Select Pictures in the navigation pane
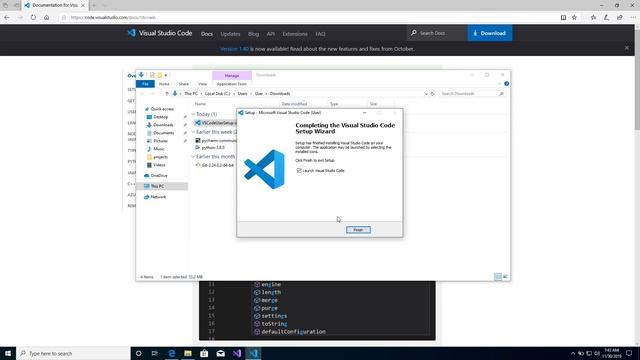Image resolution: width=640 pixels, height=360 pixels. (160, 141)
